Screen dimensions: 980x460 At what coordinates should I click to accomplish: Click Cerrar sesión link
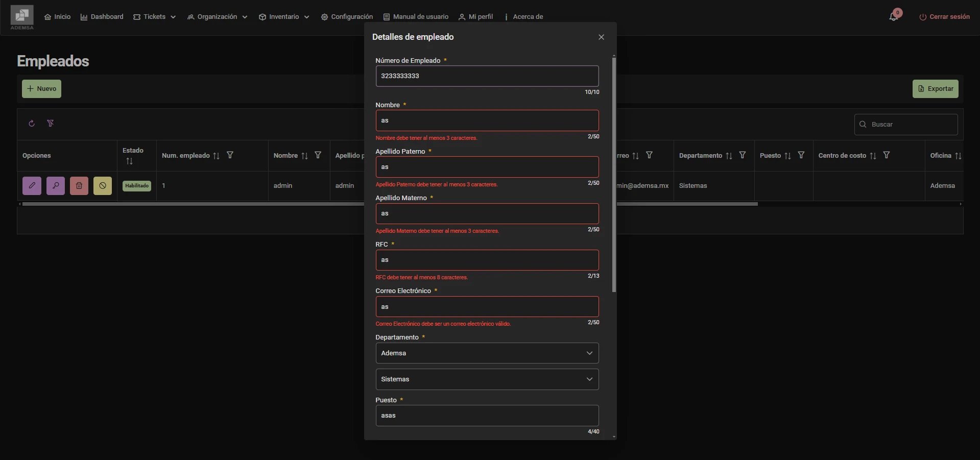coord(944,17)
